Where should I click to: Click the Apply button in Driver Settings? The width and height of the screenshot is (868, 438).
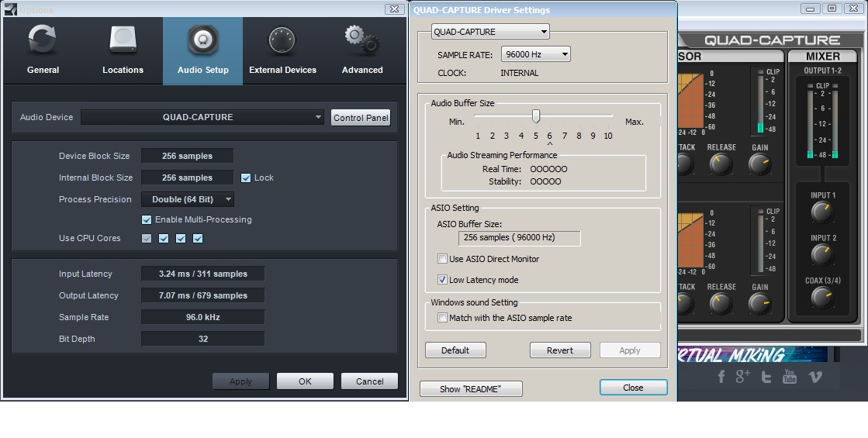click(630, 350)
